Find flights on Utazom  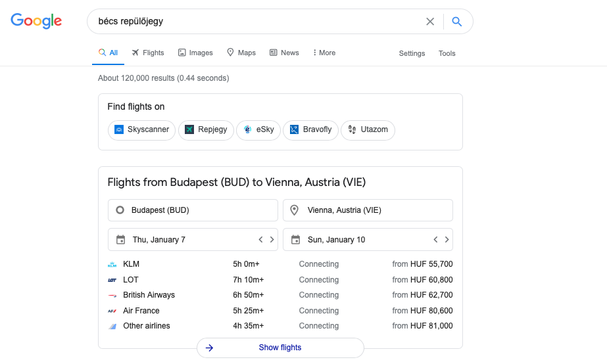pos(368,129)
